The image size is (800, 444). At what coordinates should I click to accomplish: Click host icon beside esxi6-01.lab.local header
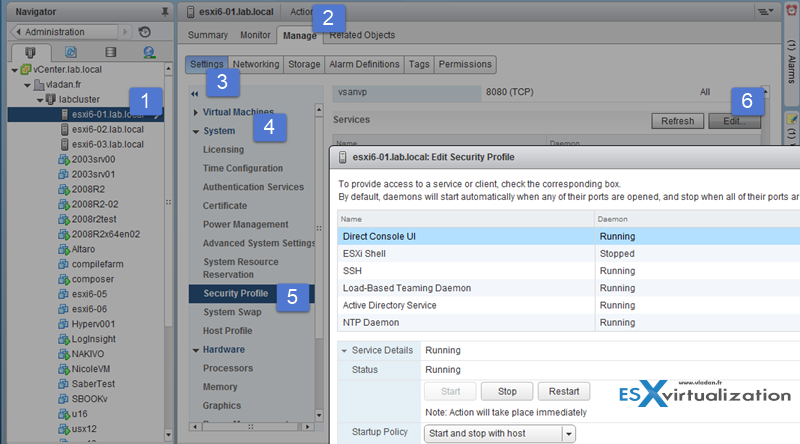pyautogui.click(x=190, y=12)
